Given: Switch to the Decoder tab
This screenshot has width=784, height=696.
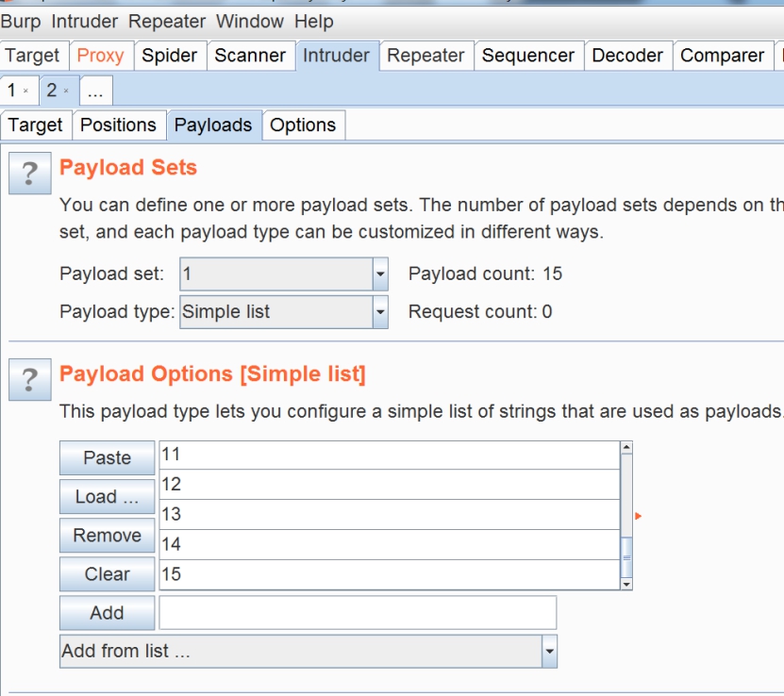Looking at the screenshot, I should pos(627,56).
